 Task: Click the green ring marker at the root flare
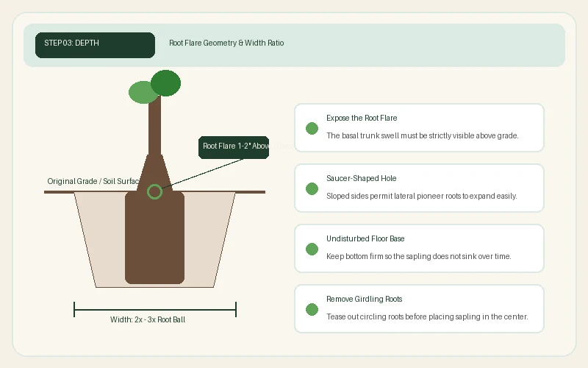click(154, 192)
